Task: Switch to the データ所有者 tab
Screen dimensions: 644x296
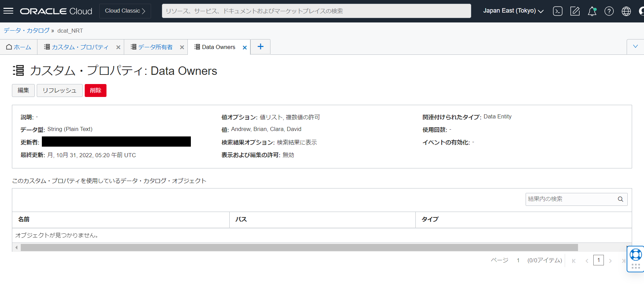Action: pos(152,47)
